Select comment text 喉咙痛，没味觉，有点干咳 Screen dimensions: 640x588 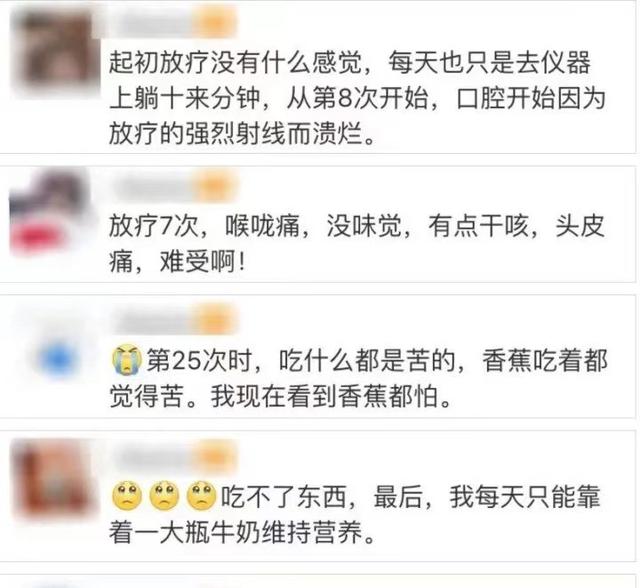point(377,226)
